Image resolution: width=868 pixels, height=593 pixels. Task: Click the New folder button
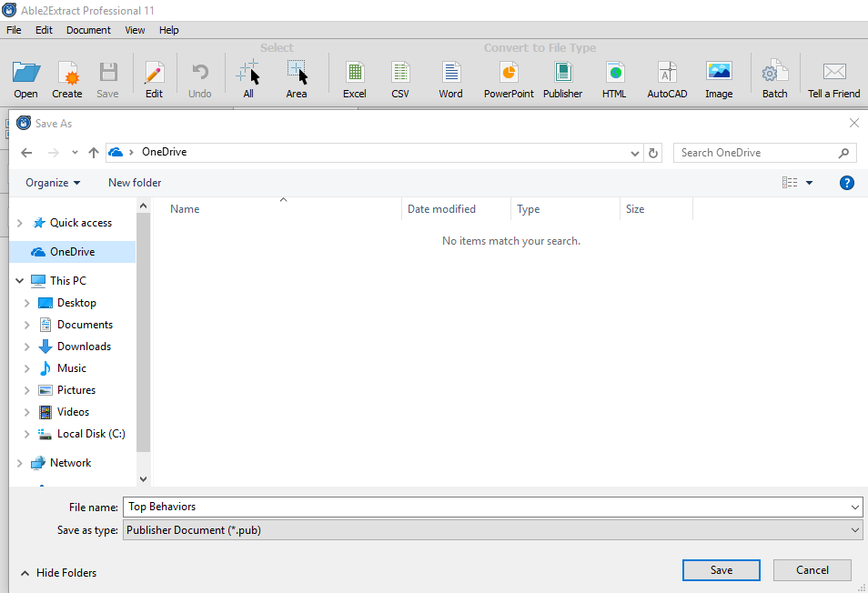click(x=135, y=183)
